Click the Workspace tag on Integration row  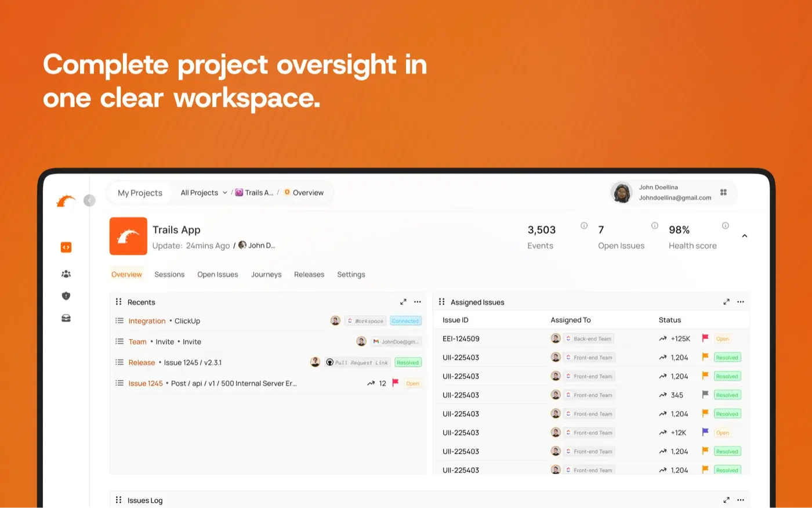(x=365, y=321)
